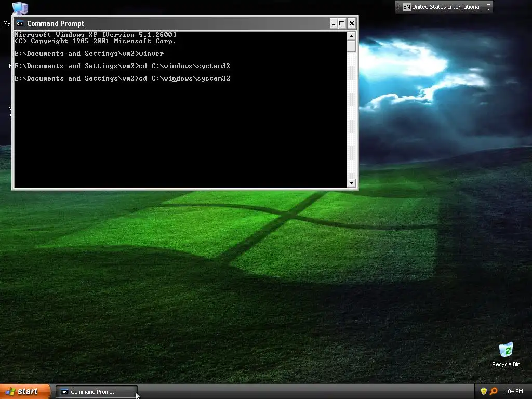
Task: Click the EN language indicator icon
Action: click(407, 7)
